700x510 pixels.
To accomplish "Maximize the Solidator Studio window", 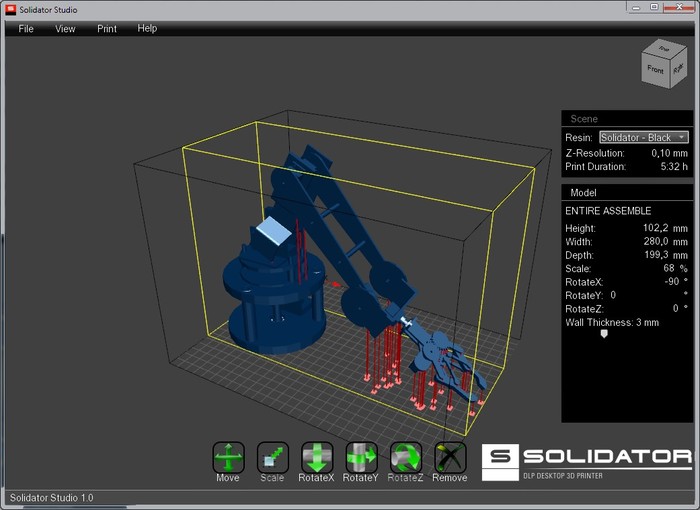I will pos(654,7).
